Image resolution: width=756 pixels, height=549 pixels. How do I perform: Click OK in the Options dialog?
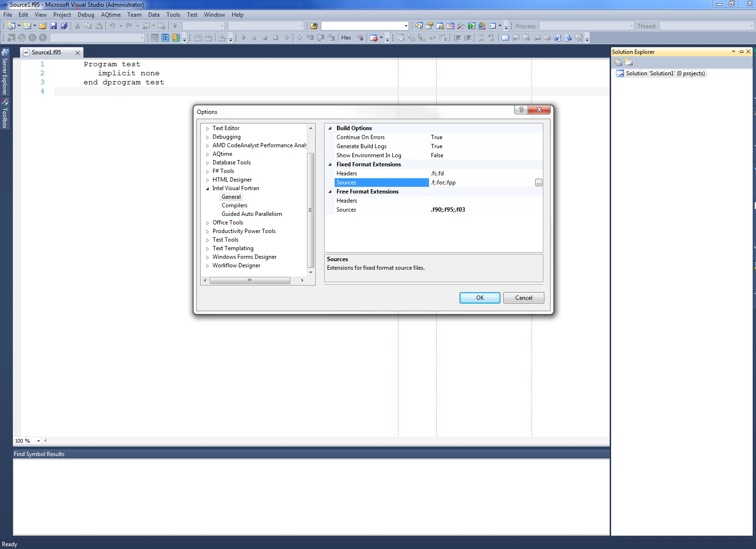click(x=480, y=298)
